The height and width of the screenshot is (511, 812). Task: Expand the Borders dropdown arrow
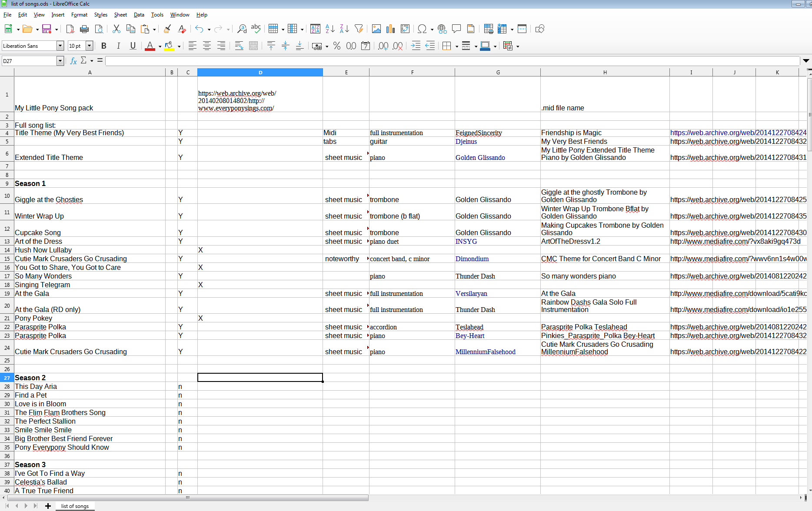tap(457, 46)
